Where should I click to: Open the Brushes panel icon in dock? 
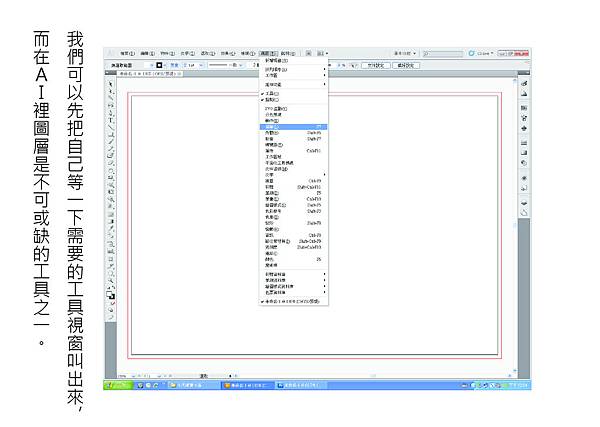pos(524,118)
